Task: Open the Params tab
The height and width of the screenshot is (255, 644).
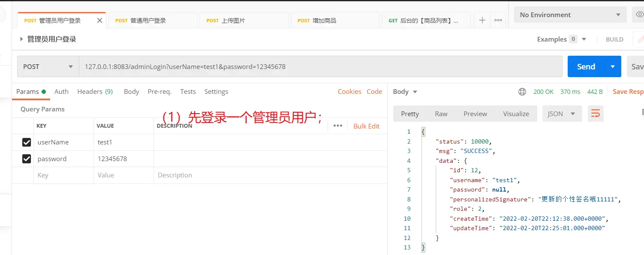Action: click(31, 92)
